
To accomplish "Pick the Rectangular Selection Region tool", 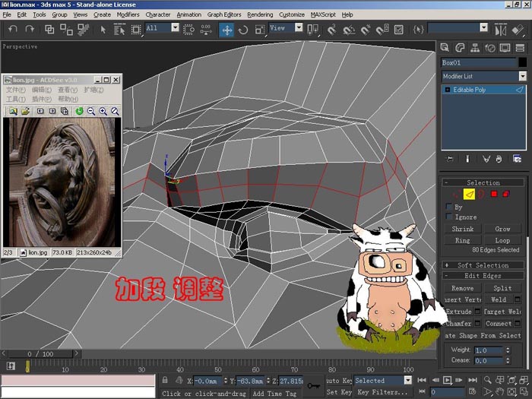I will coord(136,30).
